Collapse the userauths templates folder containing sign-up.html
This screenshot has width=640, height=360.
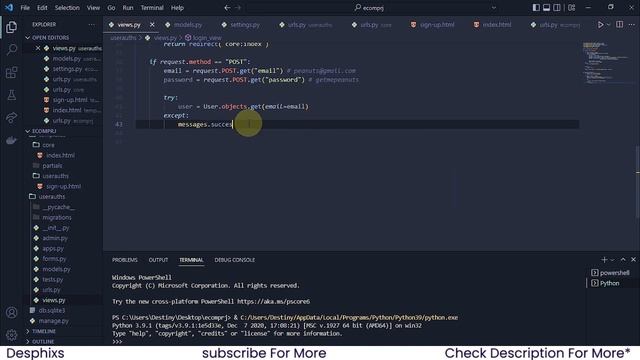[x=56, y=176]
